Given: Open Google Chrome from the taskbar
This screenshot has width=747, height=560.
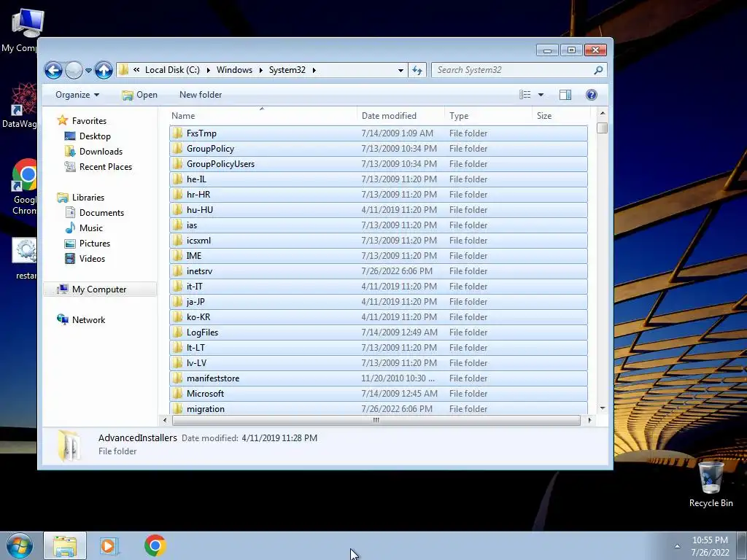Looking at the screenshot, I should [155, 545].
